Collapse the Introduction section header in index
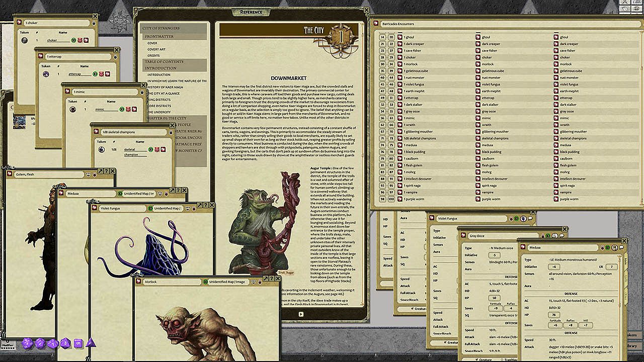The image size is (644, 362). 174,68
